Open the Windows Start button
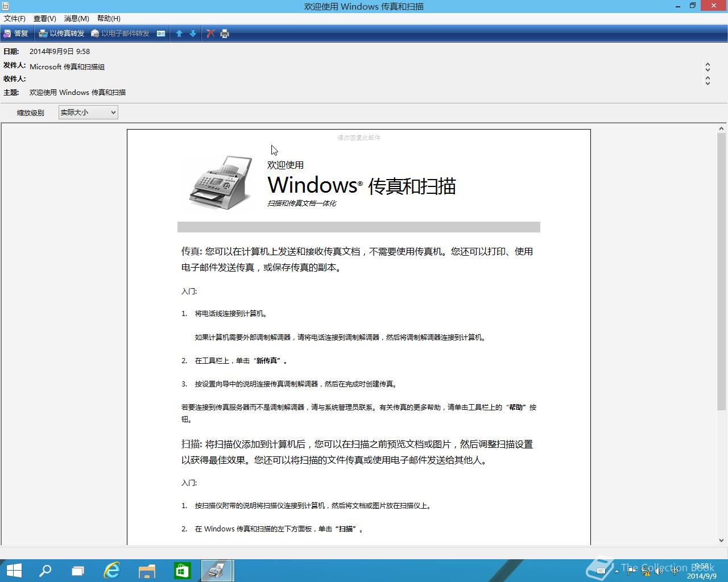728x582 pixels. click(x=14, y=571)
